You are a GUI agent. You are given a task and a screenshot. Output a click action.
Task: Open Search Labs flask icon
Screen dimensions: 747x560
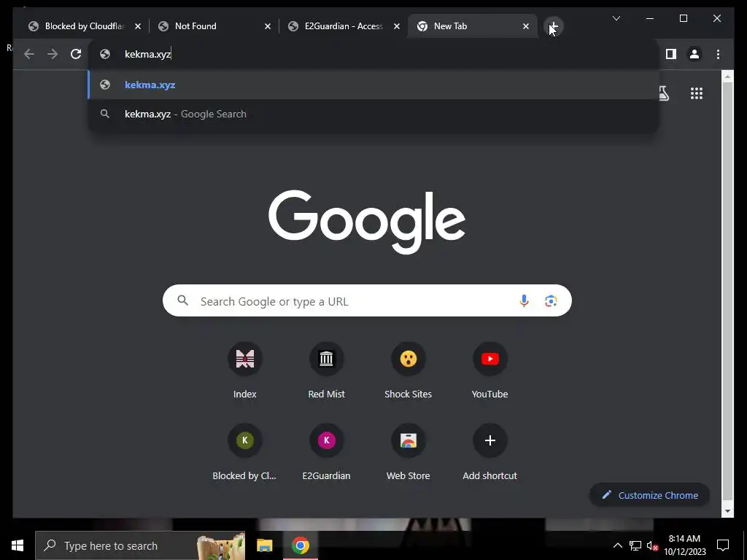tap(663, 93)
